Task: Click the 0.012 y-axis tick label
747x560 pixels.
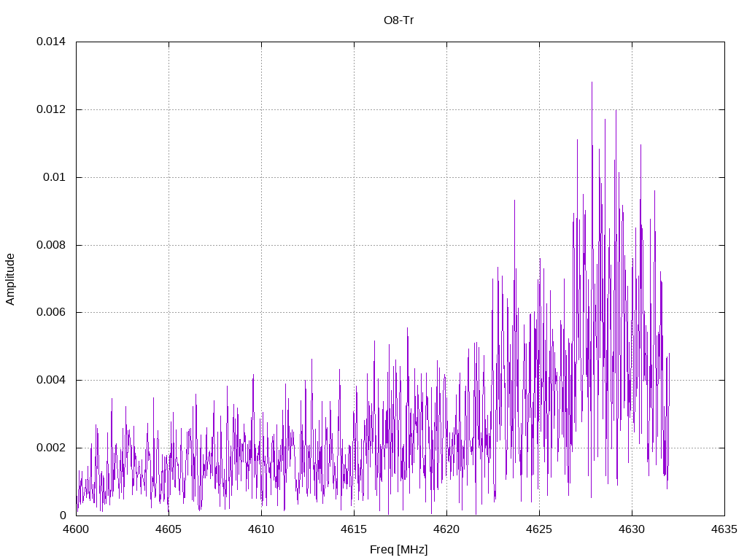Action: (x=51, y=109)
